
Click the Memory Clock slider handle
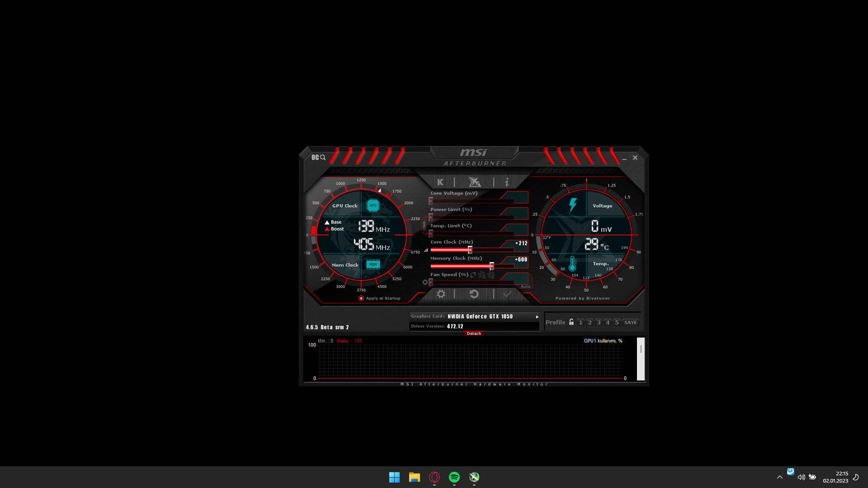tap(492, 266)
